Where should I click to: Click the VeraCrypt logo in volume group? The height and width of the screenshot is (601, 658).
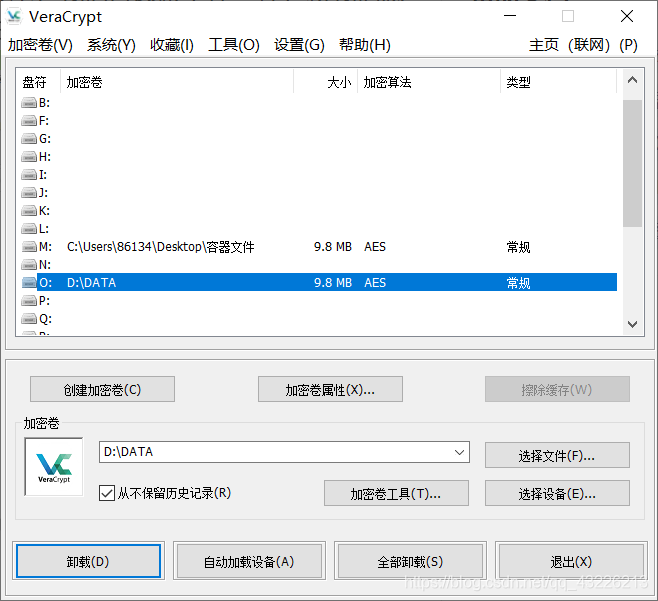[x=54, y=467]
